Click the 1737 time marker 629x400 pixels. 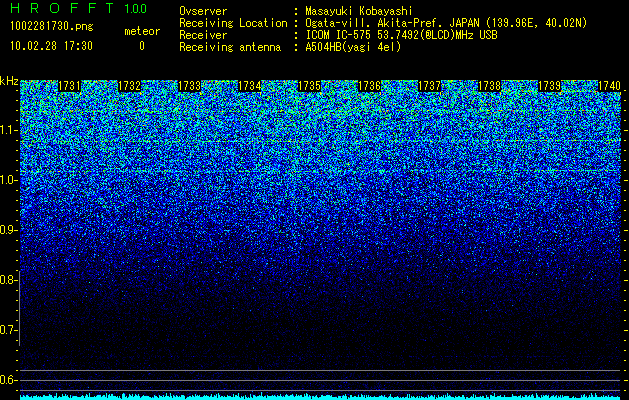pos(430,86)
